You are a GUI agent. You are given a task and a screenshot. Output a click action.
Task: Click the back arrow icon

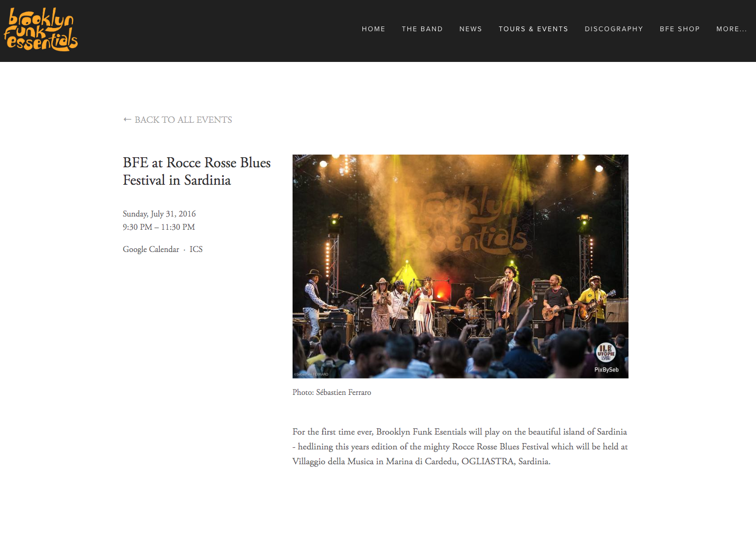click(x=127, y=120)
